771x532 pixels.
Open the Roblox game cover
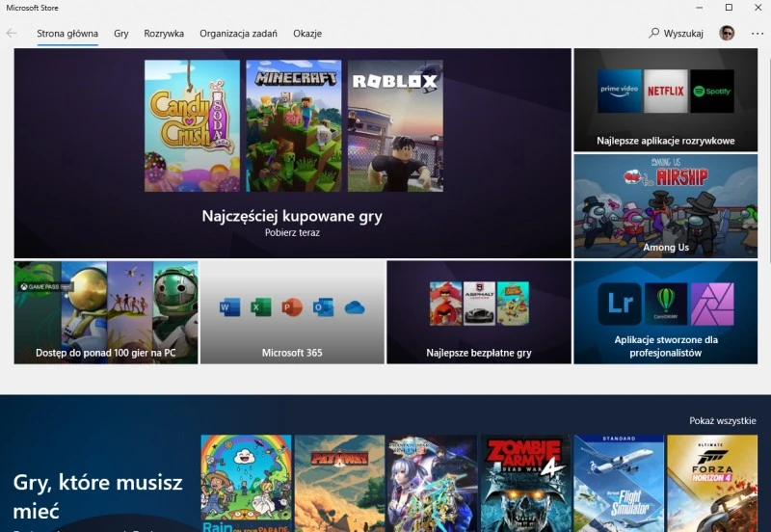click(x=395, y=126)
